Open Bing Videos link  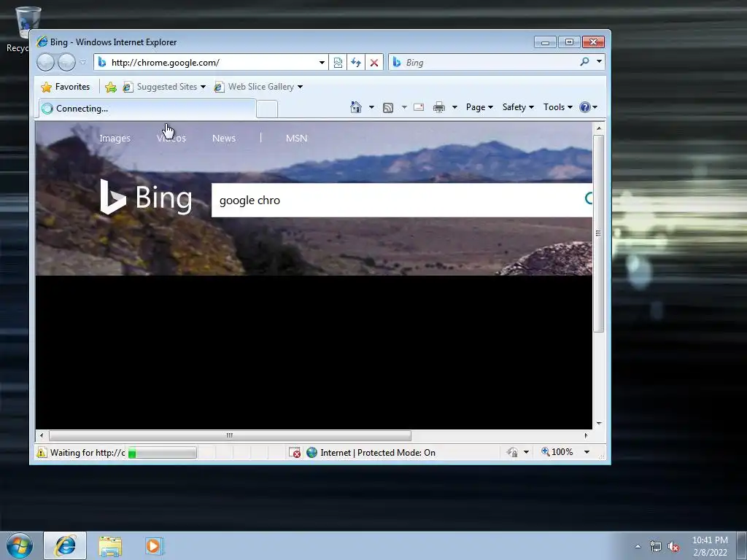(171, 138)
